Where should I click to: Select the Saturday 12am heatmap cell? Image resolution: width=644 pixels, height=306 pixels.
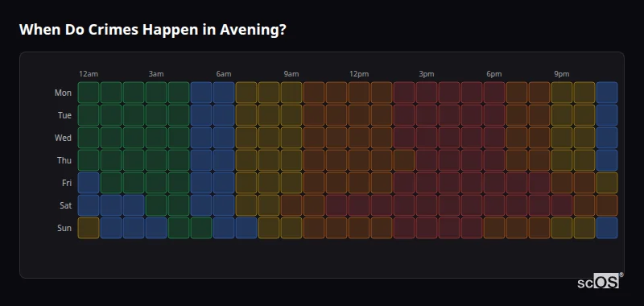coord(89,205)
